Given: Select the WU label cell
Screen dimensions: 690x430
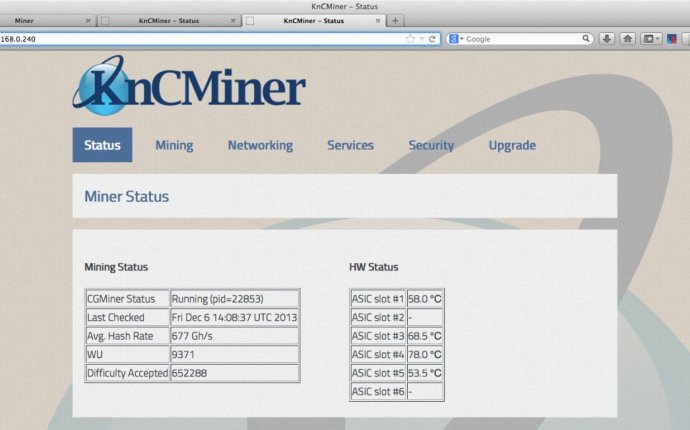Looking at the screenshot, I should [x=127, y=354].
